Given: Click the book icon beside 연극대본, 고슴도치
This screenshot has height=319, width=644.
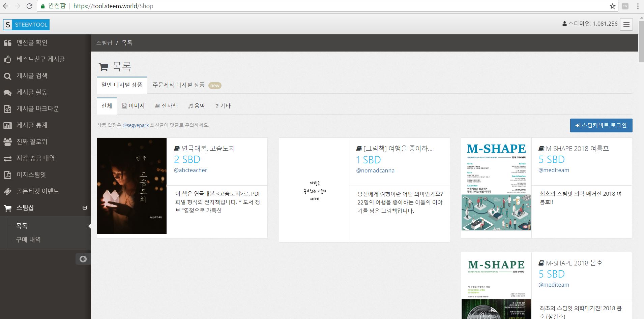Looking at the screenshot, I should (177, 149).
